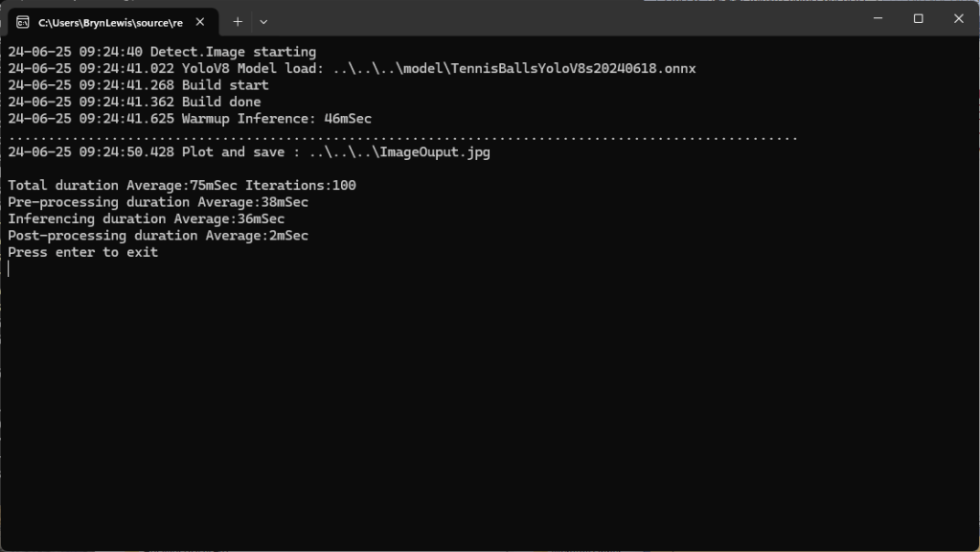Select the C:\Users\BrynLewis\source tab title
Image resolution: width=980 pixels, height=552 pixels.
click(109, 21)
